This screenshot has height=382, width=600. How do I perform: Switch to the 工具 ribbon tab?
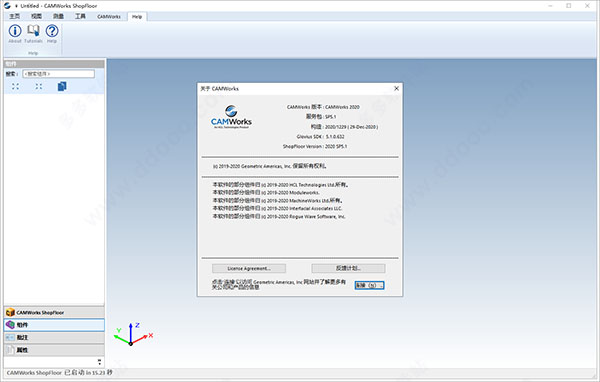point(80,16)
